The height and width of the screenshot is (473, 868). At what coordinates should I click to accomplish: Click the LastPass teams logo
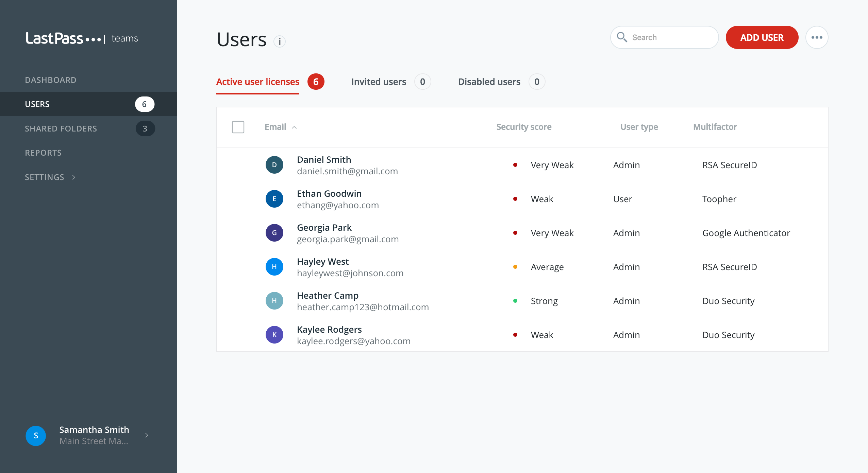82,38
